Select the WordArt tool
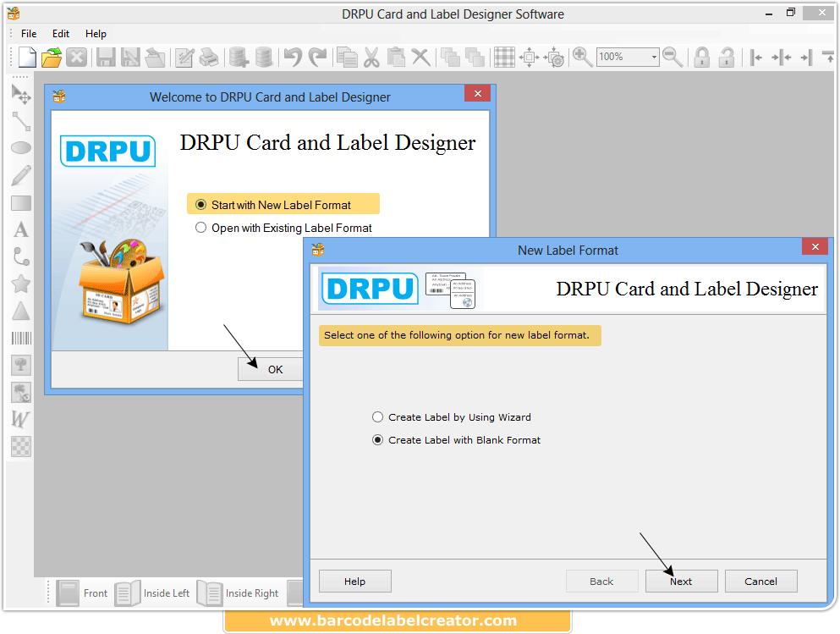This screenshot has height=634, width=840. click(20, 419)
